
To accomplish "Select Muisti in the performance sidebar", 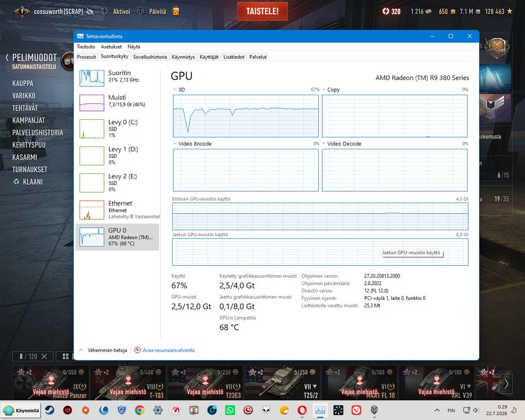I will tap(117, 102).
